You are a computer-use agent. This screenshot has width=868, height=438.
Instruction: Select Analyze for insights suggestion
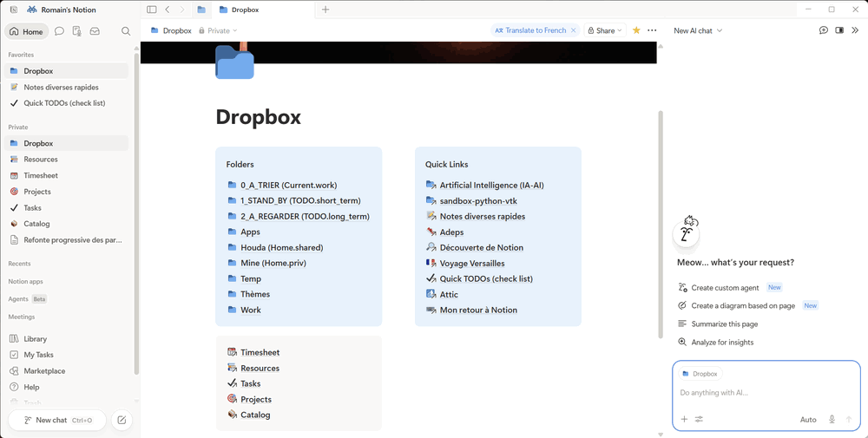[x=716, y=343]
